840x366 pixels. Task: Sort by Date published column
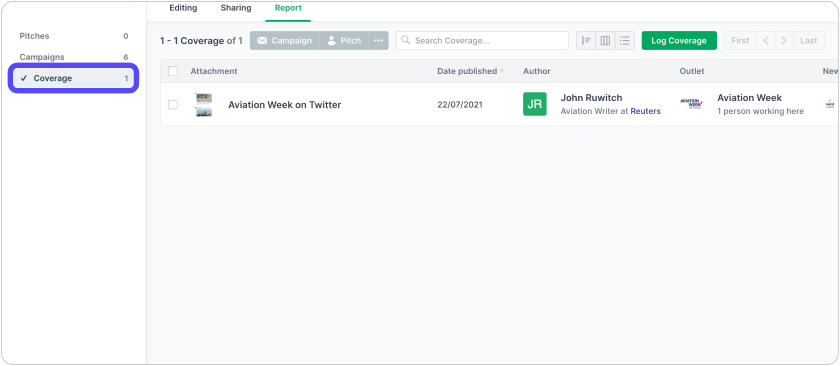[471, 71]
